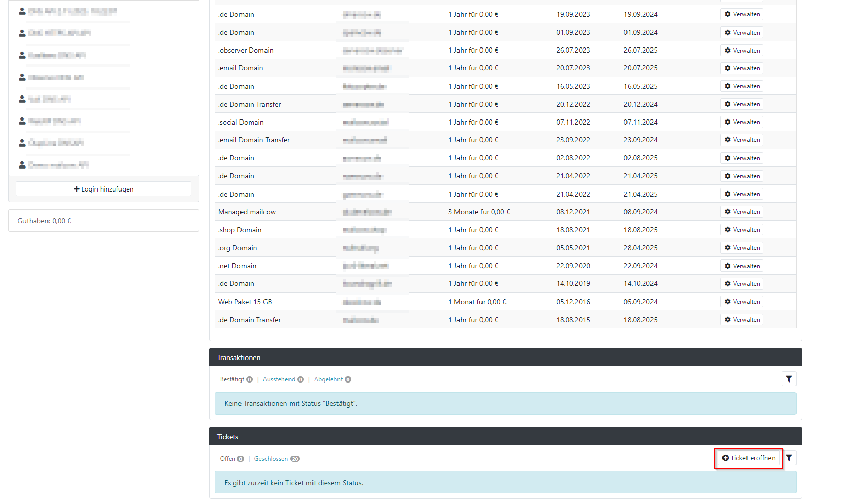The width and height of the screenshot is (868, 502).
Task: Manage the .net Domain entry
Action: click(x=742, y=266)
